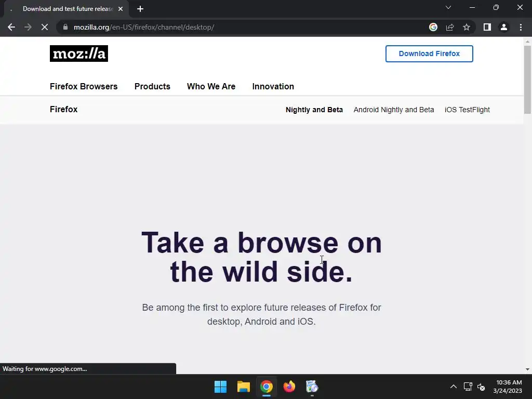This screenshot has width=532, height=399.
Task: Click the forward navigation arrow
Action: coord(28,27)
